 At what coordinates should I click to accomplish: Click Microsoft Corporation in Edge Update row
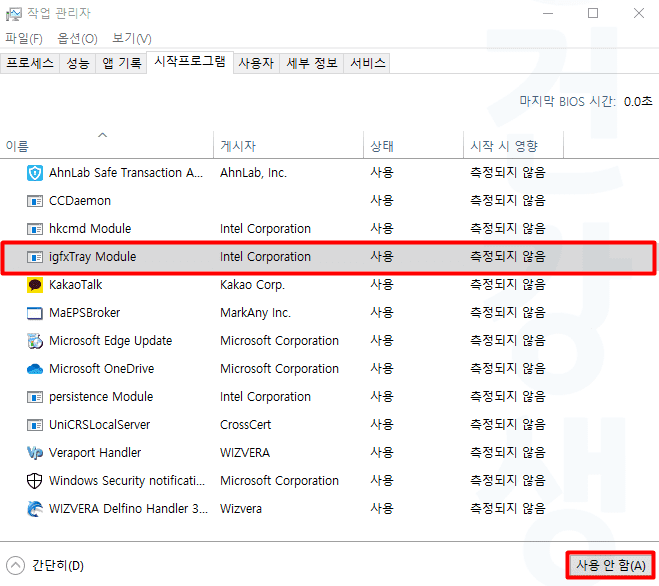click(279, 341)
